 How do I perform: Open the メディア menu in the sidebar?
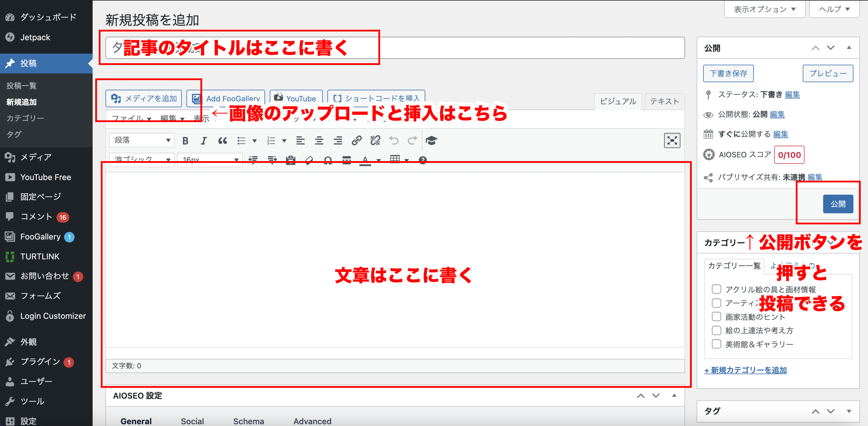click(36, 157)
